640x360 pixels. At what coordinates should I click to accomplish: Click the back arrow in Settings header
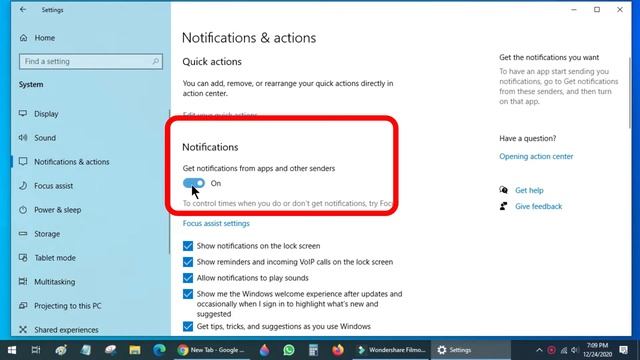pyautogui.click(x=23, y=9)
